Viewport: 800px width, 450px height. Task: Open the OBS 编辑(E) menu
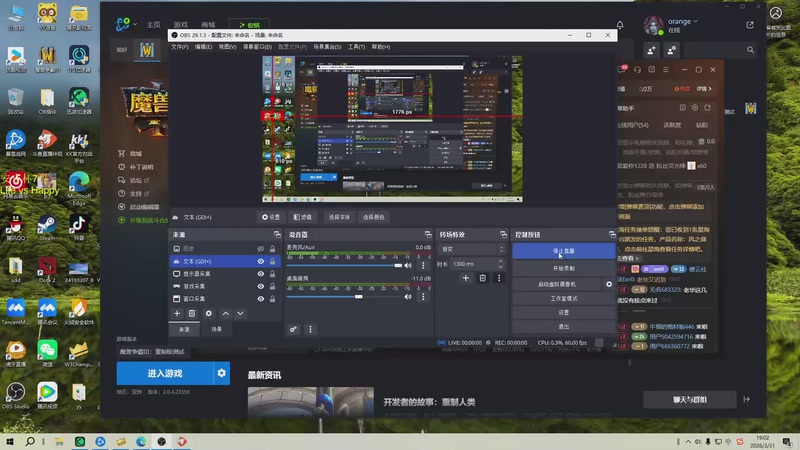(x=203, y=46)
